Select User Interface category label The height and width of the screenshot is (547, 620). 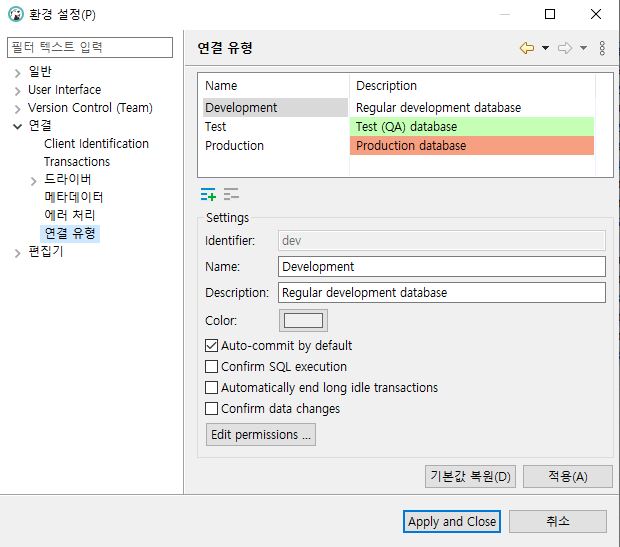click(x=64, y=90)
